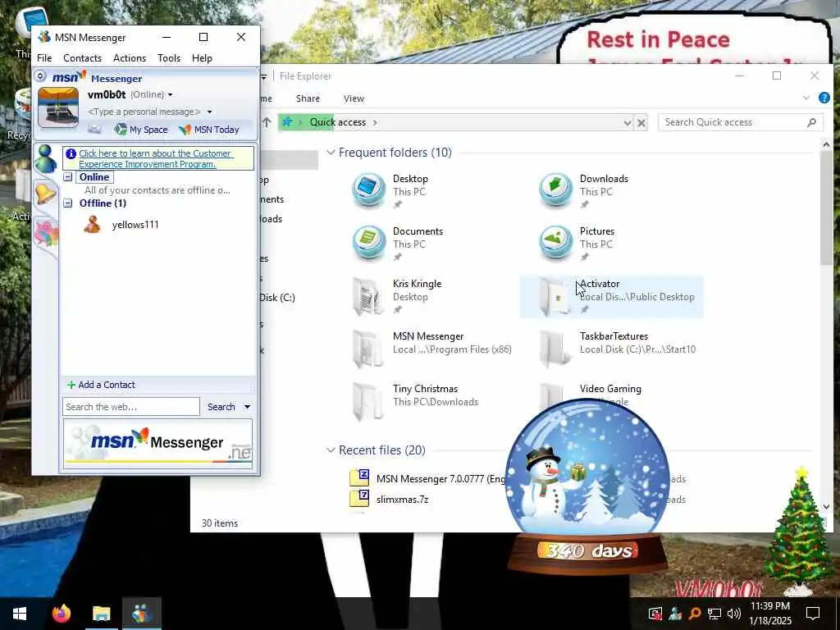
Task: Collapse the Frequent folders section
Action: pyautogui.click(x=331, y=153)
